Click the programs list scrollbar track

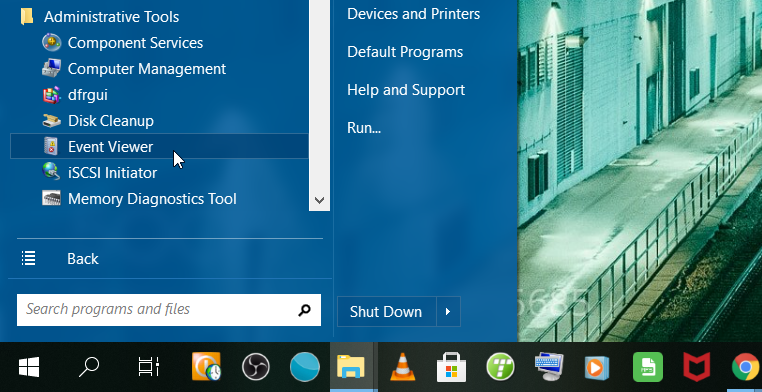coord(319,95)
